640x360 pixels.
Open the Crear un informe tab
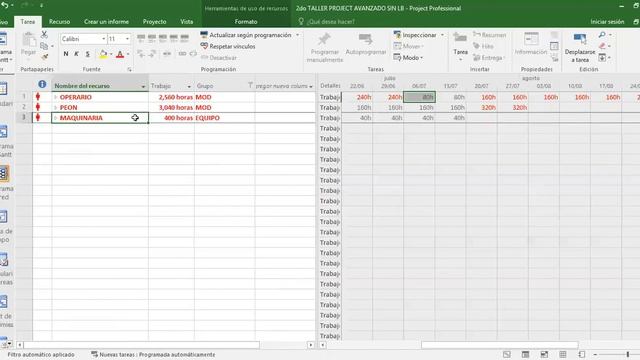coord(107,22)
